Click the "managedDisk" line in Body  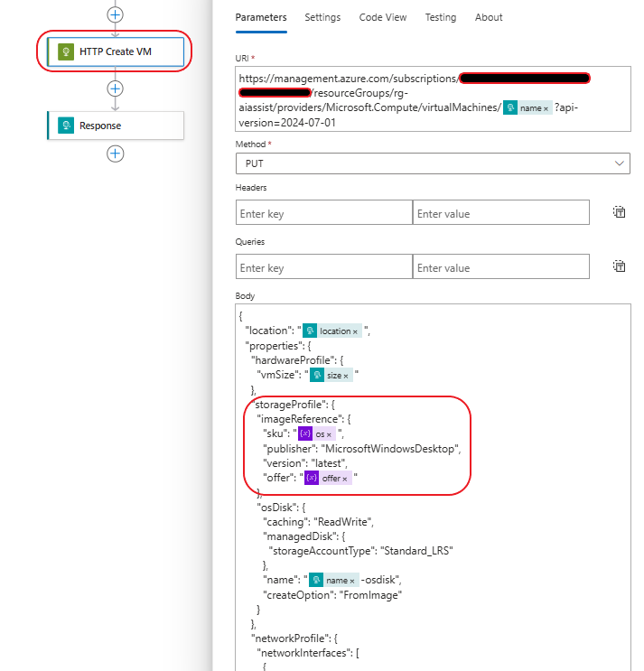303,536
